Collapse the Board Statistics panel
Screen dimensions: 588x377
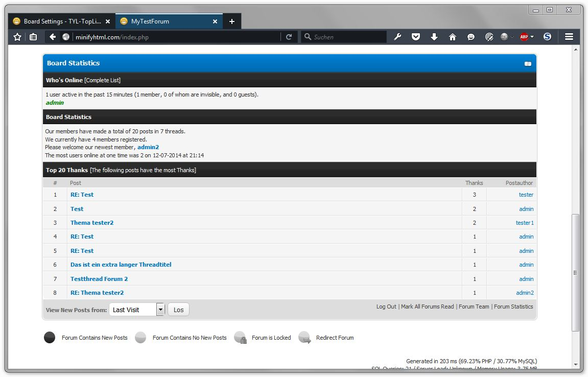click(528, 64)
